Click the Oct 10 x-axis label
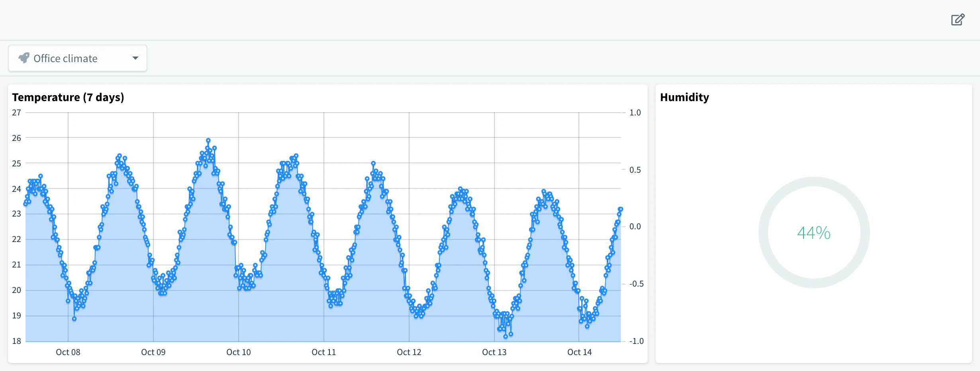The height and width of the screenshot is (371, 980). coord(239,352)
